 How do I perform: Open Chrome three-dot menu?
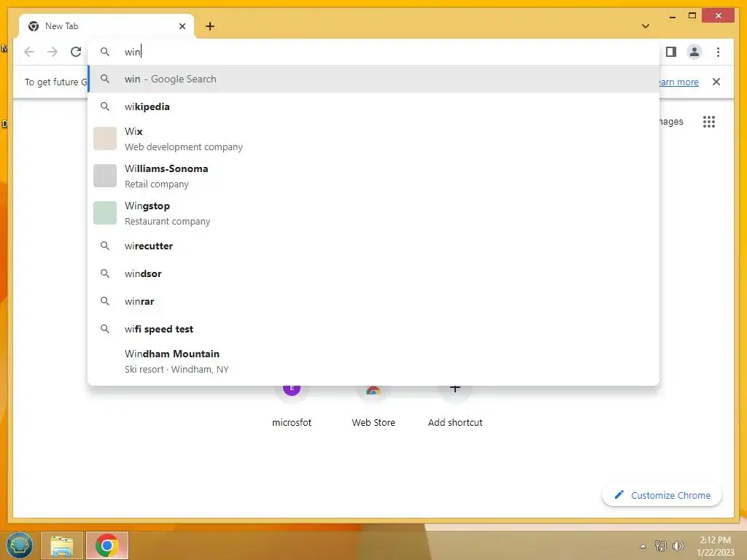(718, 52)
